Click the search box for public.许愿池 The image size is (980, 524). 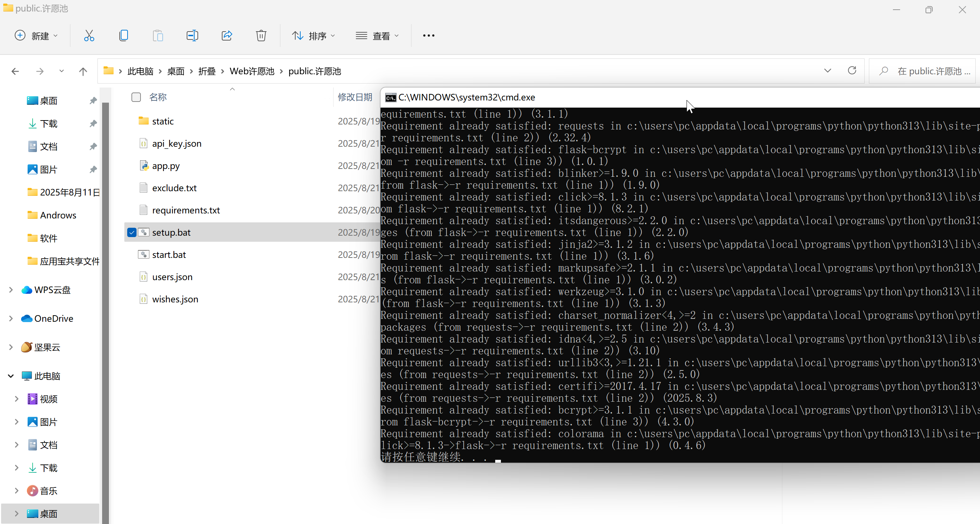pos(922,71)
